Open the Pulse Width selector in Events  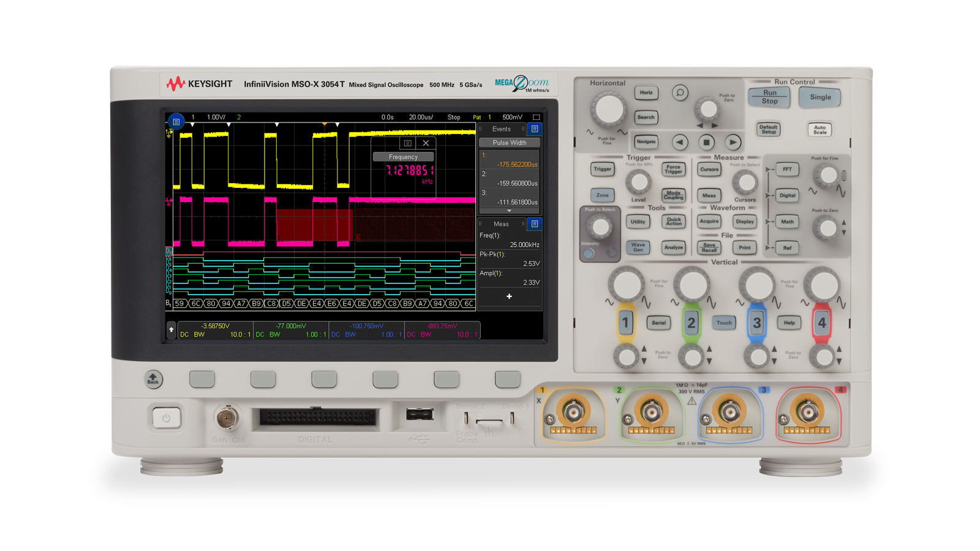point(509,143)
